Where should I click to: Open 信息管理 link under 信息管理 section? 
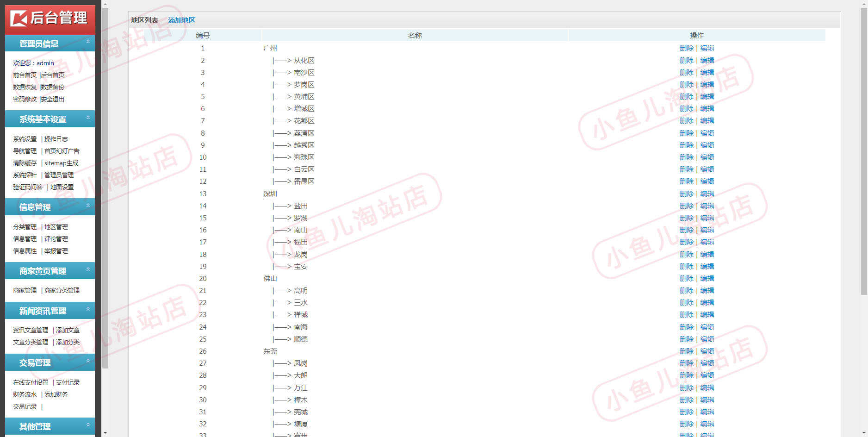(25, 239)
